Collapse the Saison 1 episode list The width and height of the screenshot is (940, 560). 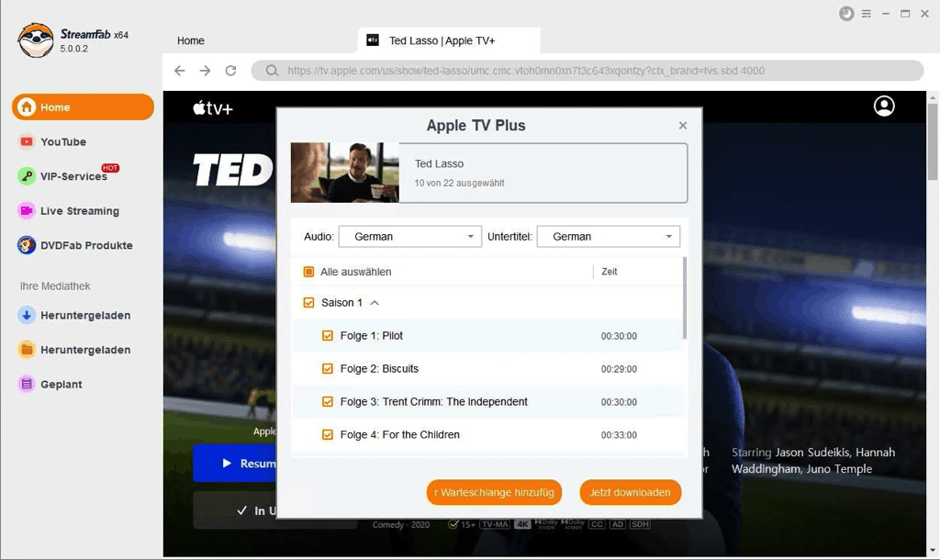375,303
